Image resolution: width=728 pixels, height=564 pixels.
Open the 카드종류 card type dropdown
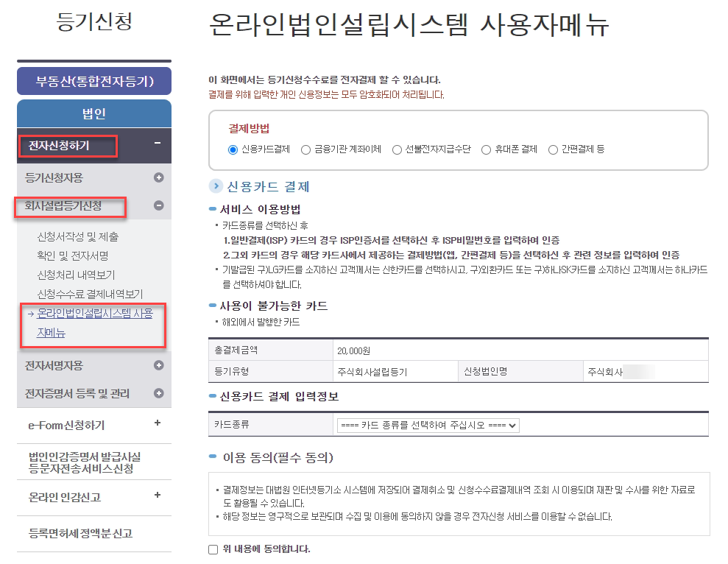pos(428,425)
